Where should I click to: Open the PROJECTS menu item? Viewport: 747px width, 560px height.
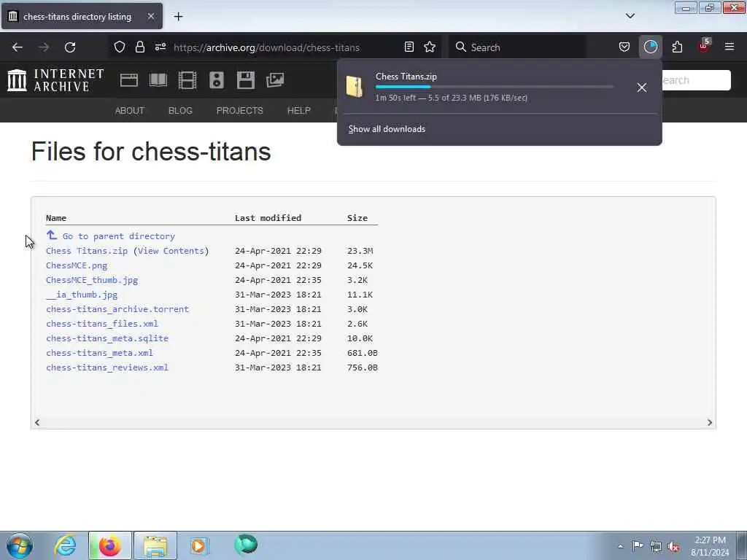[239, 111]
